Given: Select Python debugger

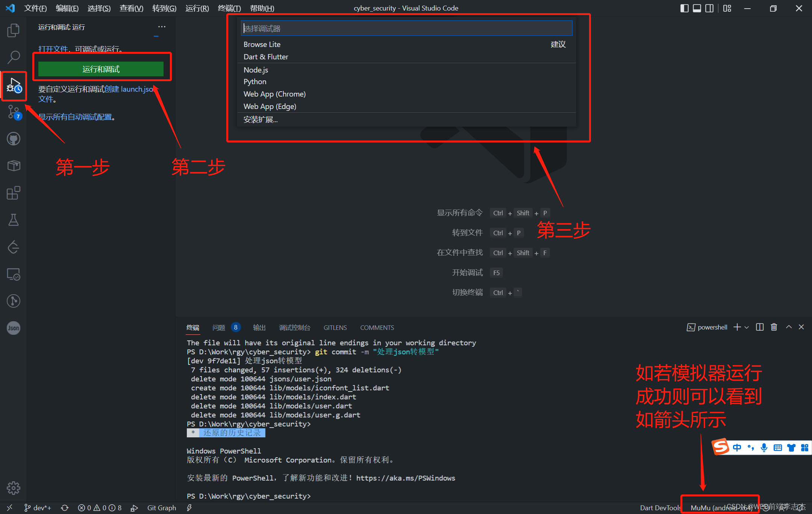Looking at the screenshot, I should click(406, 82).
